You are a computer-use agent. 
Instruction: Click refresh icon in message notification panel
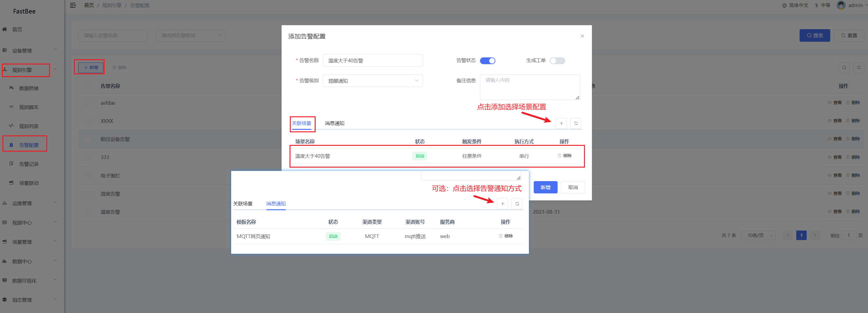click(x=517, y=204)
